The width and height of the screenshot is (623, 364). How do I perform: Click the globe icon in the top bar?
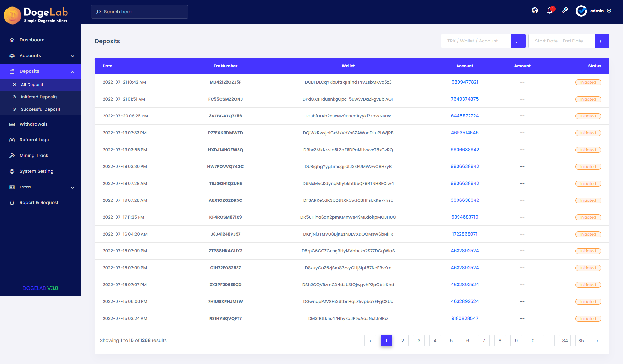[x=535, y=11]
